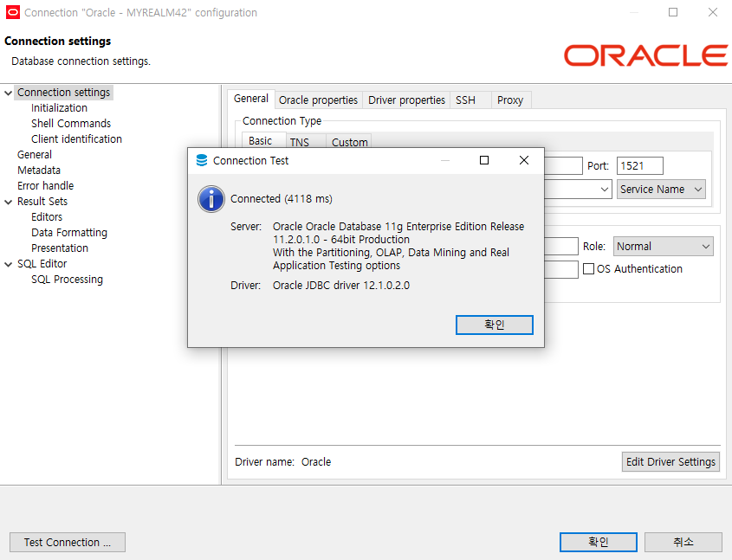732x560 pixels.
Task: Click the Oracle icon in configuration window title
Action: click(x=13, y=12)
